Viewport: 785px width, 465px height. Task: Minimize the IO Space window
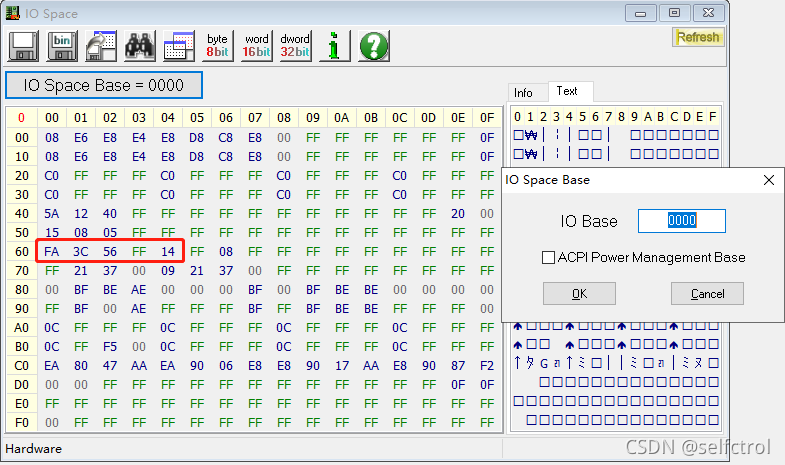pyautogui.click(x=640, y=13)
